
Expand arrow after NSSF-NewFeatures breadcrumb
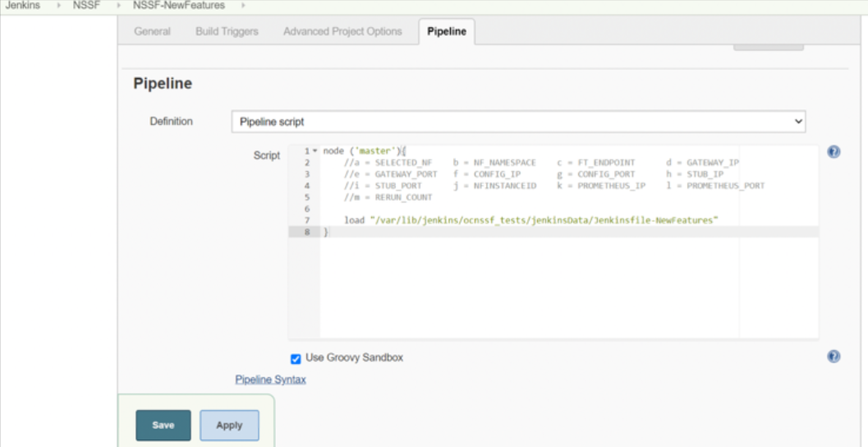(x=243, y=6)
